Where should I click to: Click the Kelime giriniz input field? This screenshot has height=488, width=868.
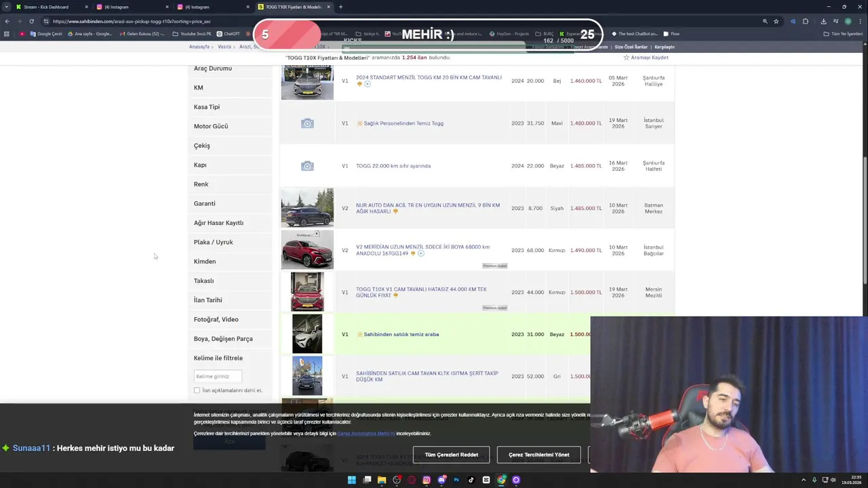pyautogui.click(x=218, y=376)
